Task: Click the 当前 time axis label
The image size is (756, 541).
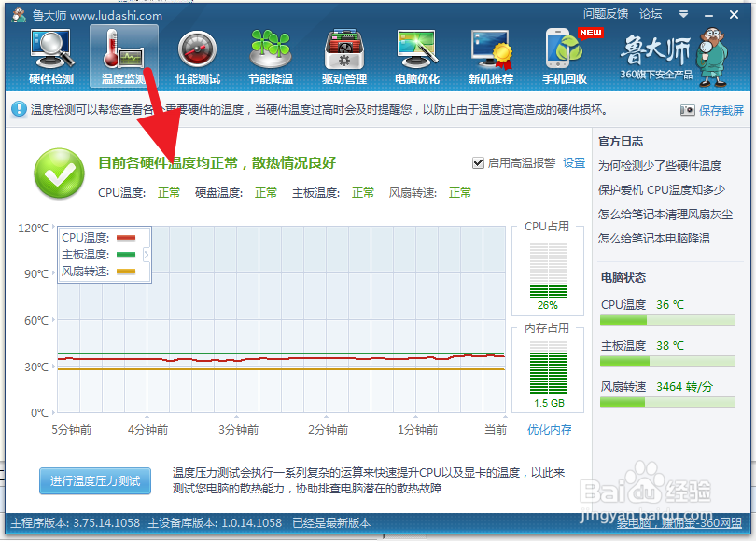Action: pos(496,430)
